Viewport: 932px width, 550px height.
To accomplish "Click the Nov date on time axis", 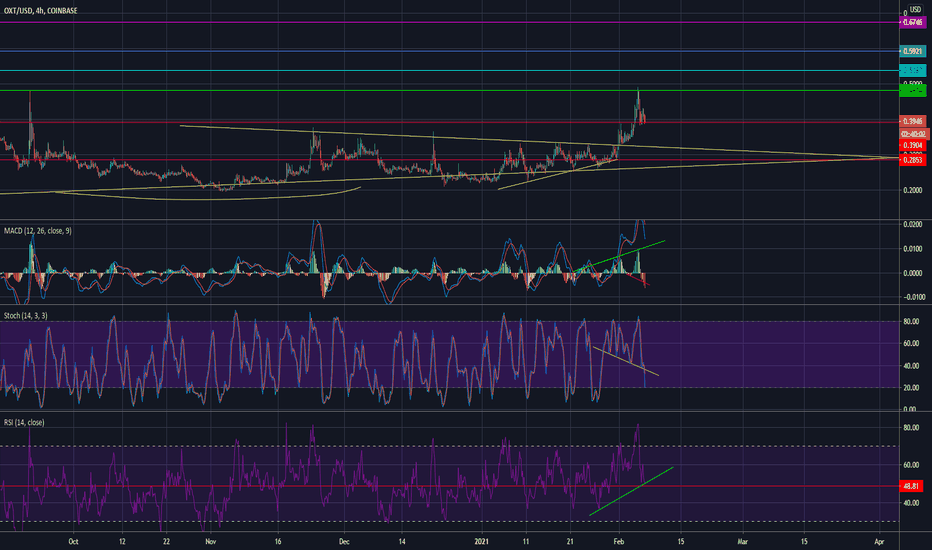I will point(210,542).
